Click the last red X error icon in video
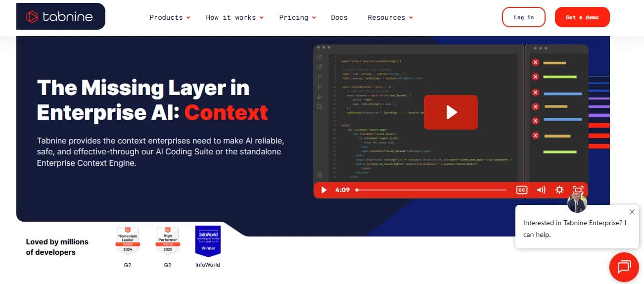 [x=535, y=136]
